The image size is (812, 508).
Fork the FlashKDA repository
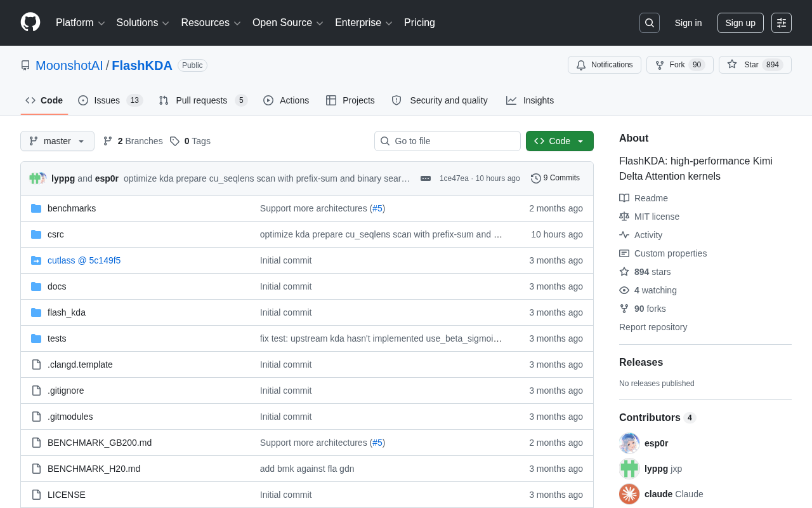click(x=680, y=65)
